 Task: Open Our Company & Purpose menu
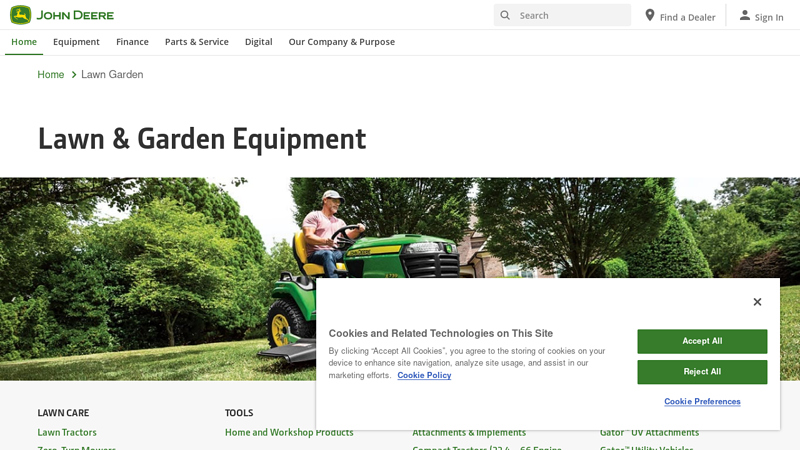[x=342, y=42]
